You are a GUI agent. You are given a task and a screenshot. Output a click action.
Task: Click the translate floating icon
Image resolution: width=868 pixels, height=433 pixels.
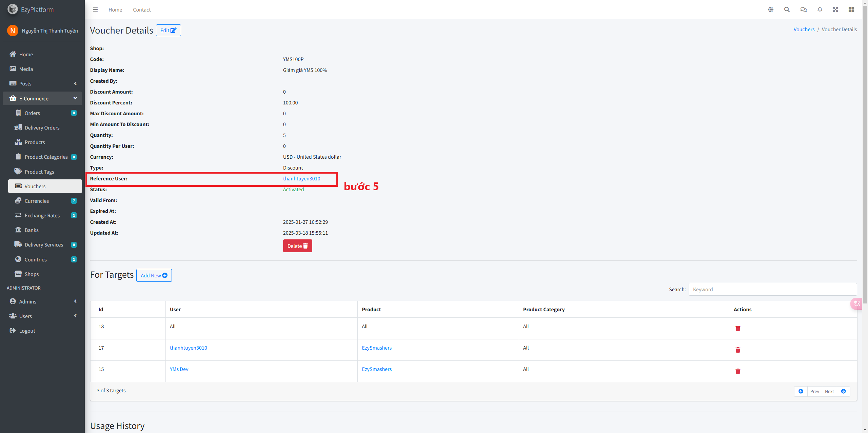pos(857,303)
